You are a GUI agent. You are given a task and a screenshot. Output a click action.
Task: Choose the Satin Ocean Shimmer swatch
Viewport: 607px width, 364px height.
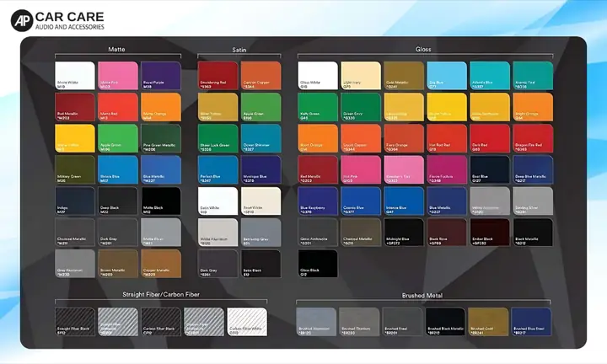(261, 137)
